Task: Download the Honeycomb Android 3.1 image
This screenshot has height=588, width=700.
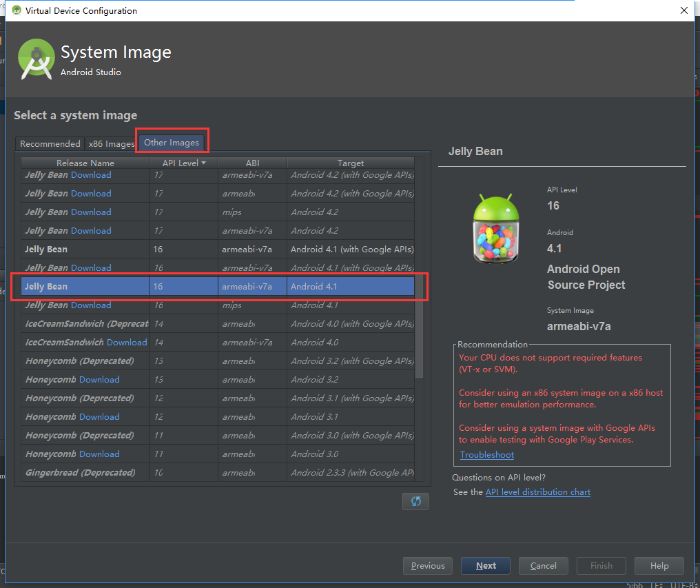Action: [x=99, y=417]
